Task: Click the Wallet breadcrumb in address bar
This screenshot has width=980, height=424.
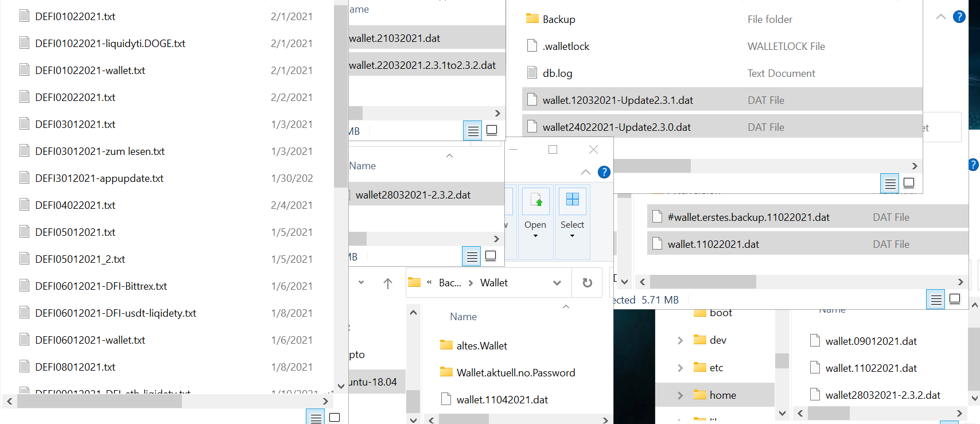Action: (494, 282)
